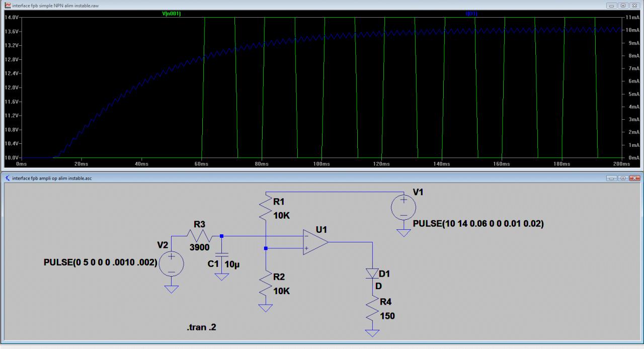Click the V2 PULSE(0 5 0 0...) value text
Screen dimensions: 644x349
point(100,263)
